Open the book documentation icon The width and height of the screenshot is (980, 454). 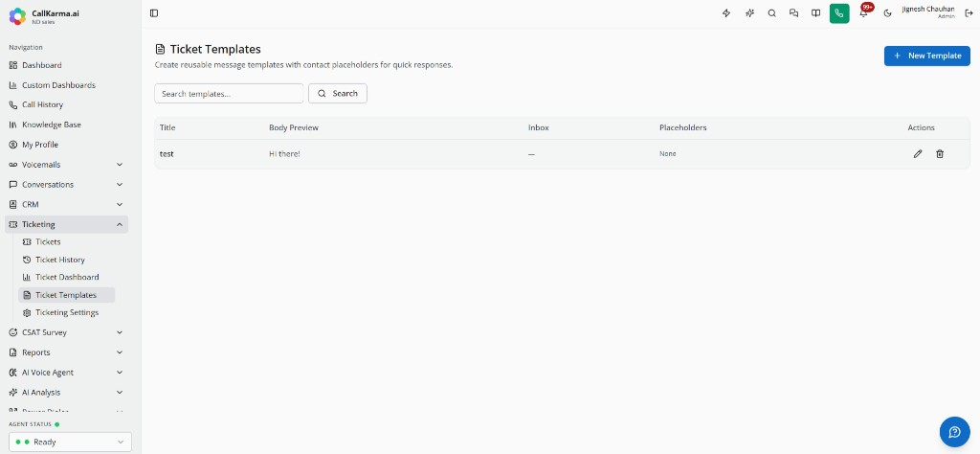pos(815,13)
